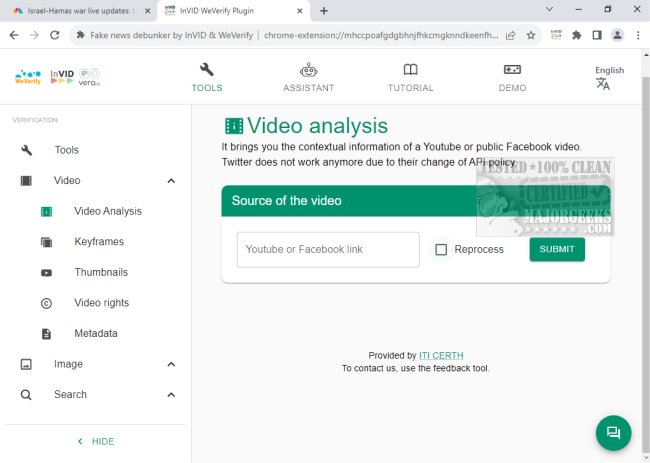Select the Thumbnails YouTube icon
The height and width of the screenshot is (463, 650).
click(46, 273)
